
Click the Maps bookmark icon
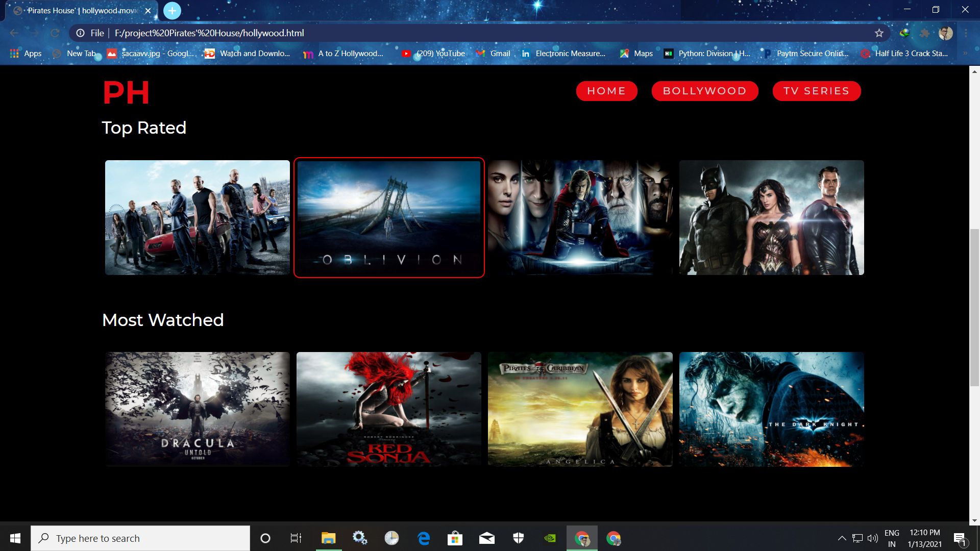coord(625,53)
